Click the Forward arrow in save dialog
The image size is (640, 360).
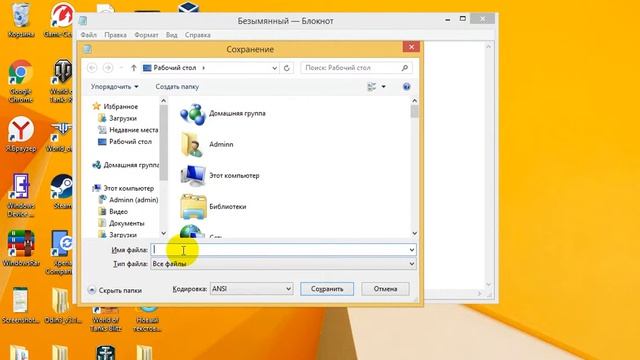point(108,68)
